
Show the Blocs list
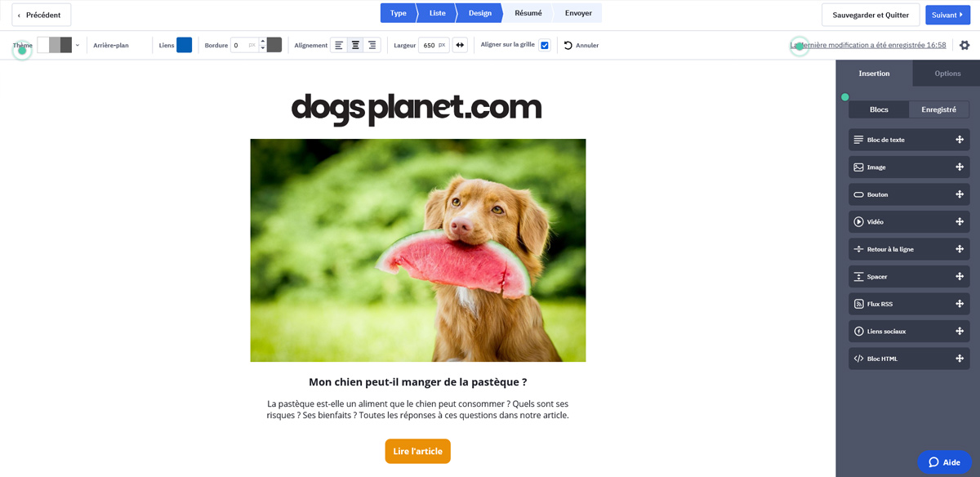(879, 109)
